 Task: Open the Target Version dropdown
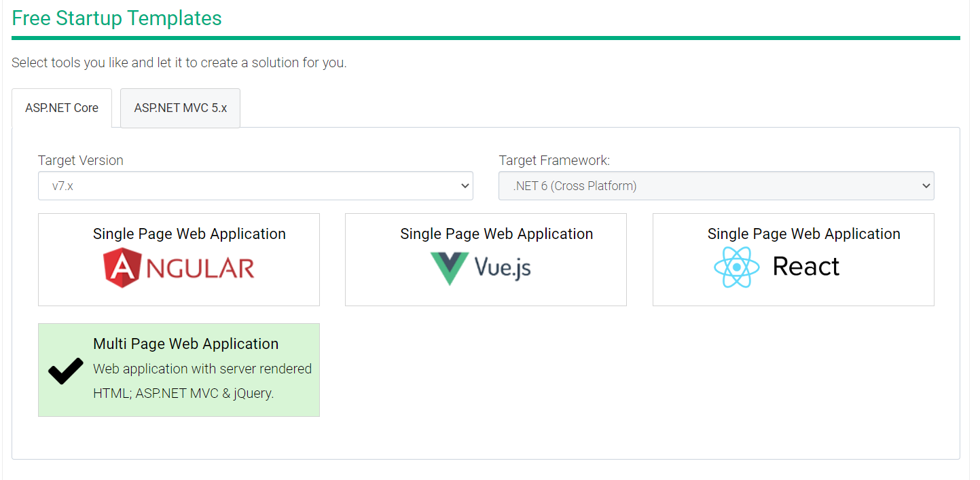coord(255,186)
